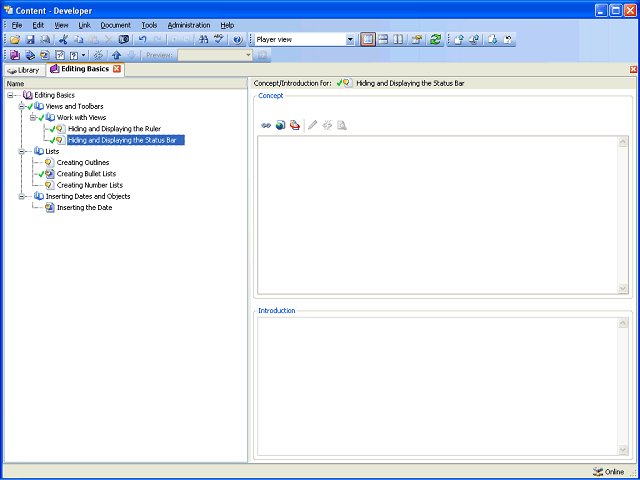Viewport: 640px width, 480px height.
Task: Select the Creating Number Lists topic
Action: (89, 185)
